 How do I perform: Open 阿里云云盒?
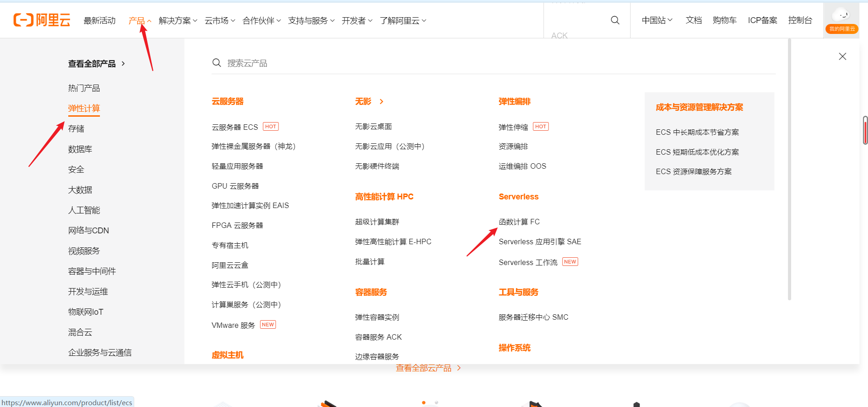coord(230,265)
